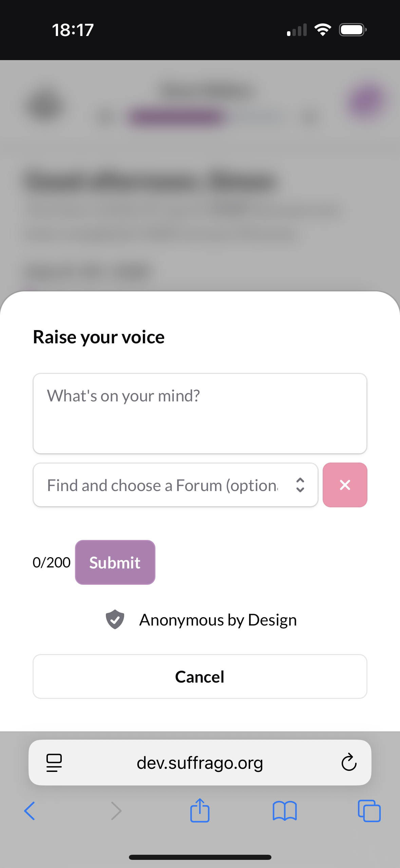Tap the Safari page settings reader icon
The width and height of the screenshot is (400, 868).
point(54,763)
